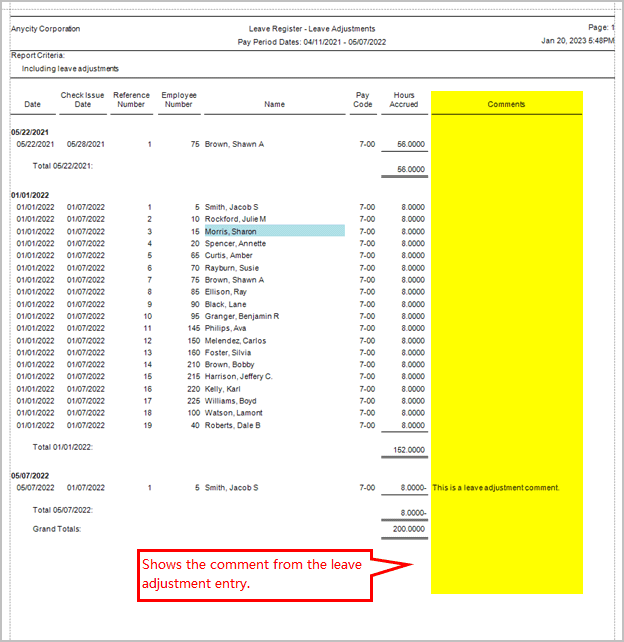The image size is (624, 642).
Task: Click the yellow Comments column header
Action: pos(506,104)
